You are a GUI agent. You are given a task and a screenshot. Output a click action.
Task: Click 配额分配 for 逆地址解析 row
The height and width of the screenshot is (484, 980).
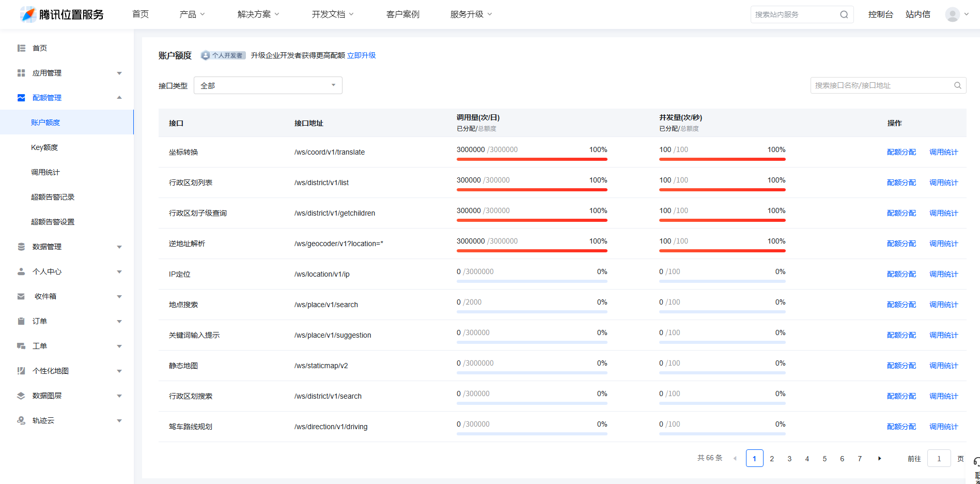[x=901, y=244]
